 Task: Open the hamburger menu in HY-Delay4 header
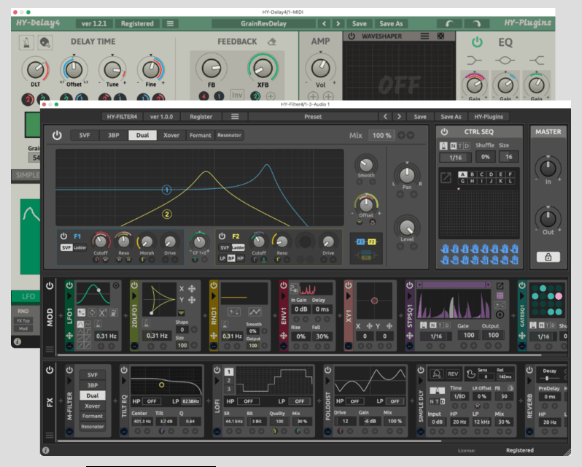coord(170,23)
